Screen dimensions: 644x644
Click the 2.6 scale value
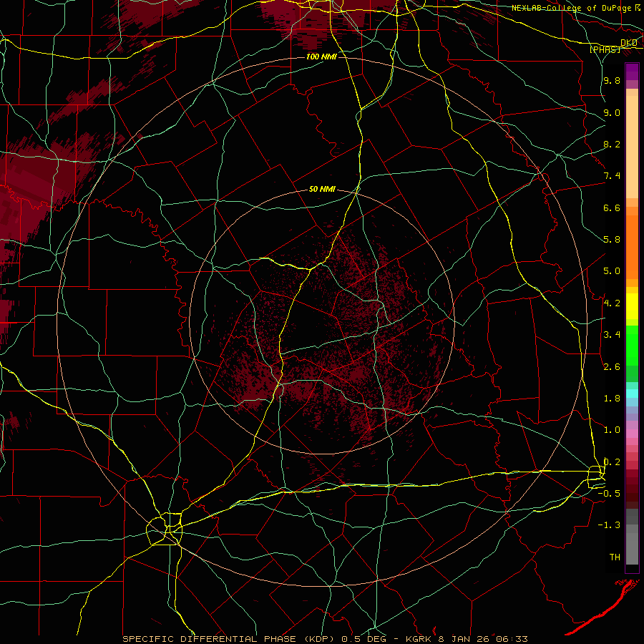tap(612, 366)
